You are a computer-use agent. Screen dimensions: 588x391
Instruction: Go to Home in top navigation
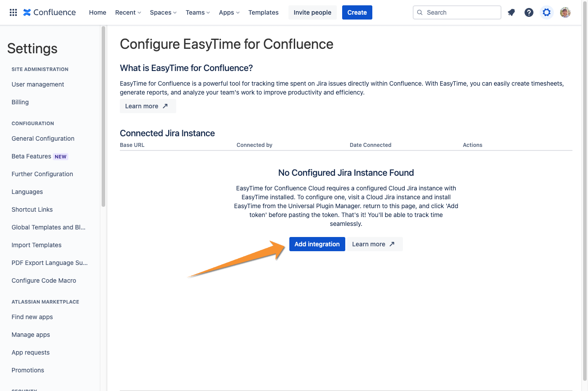98,12
